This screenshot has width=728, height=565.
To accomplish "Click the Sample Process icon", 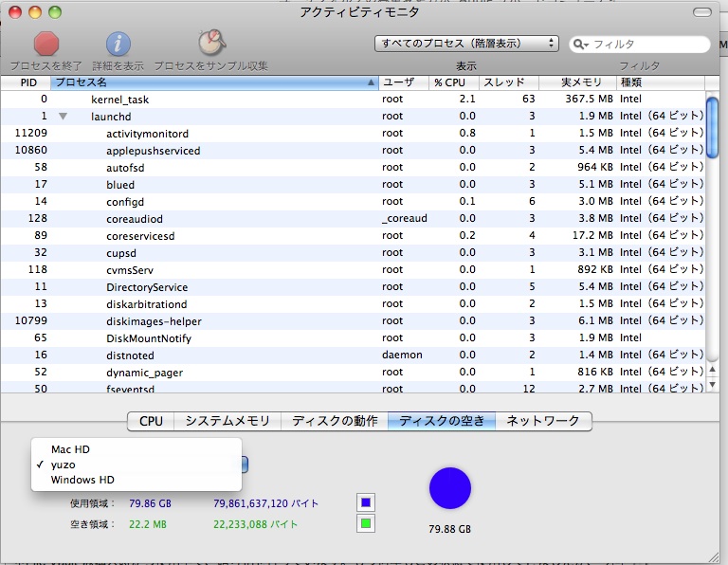I will [x=210, y=44].
